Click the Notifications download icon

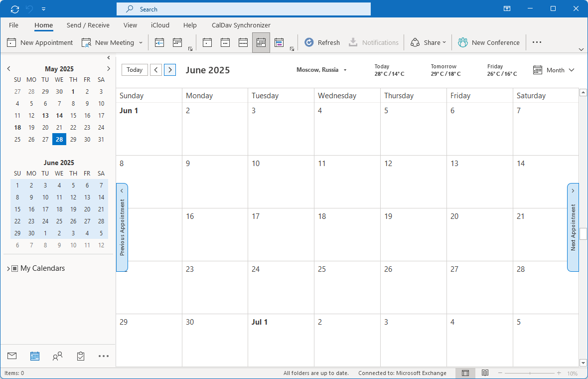(353, 42)
